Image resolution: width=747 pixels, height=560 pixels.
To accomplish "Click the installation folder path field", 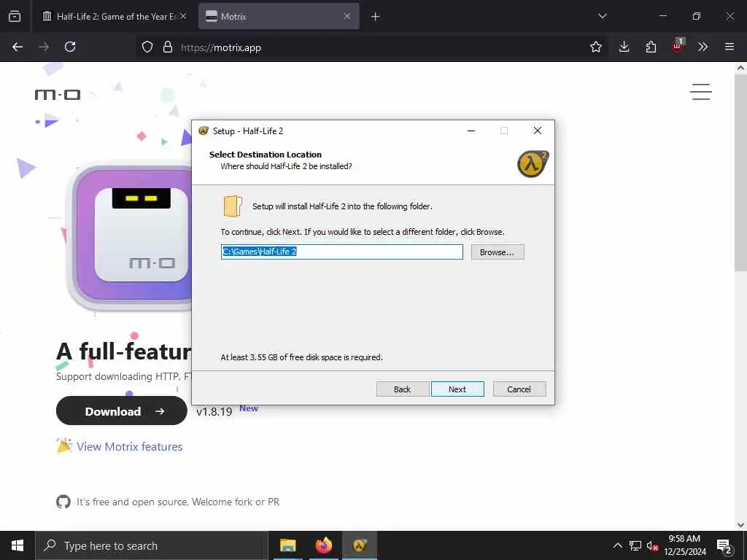I will tap(342, 252).
